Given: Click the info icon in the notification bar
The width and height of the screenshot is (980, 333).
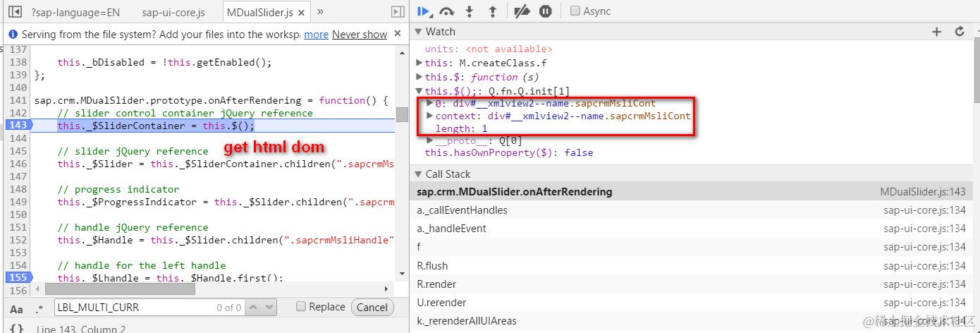Looking at the screenshot, I should click(x=13, y=34).
